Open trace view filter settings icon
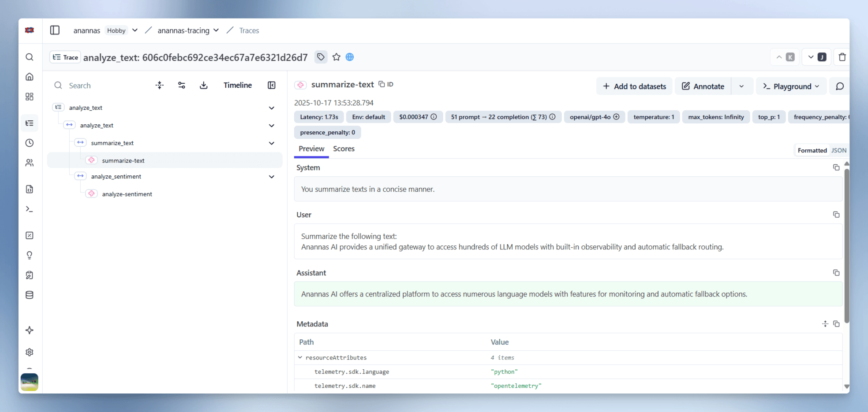Viewport: 868px width, 412px height. 181,85
